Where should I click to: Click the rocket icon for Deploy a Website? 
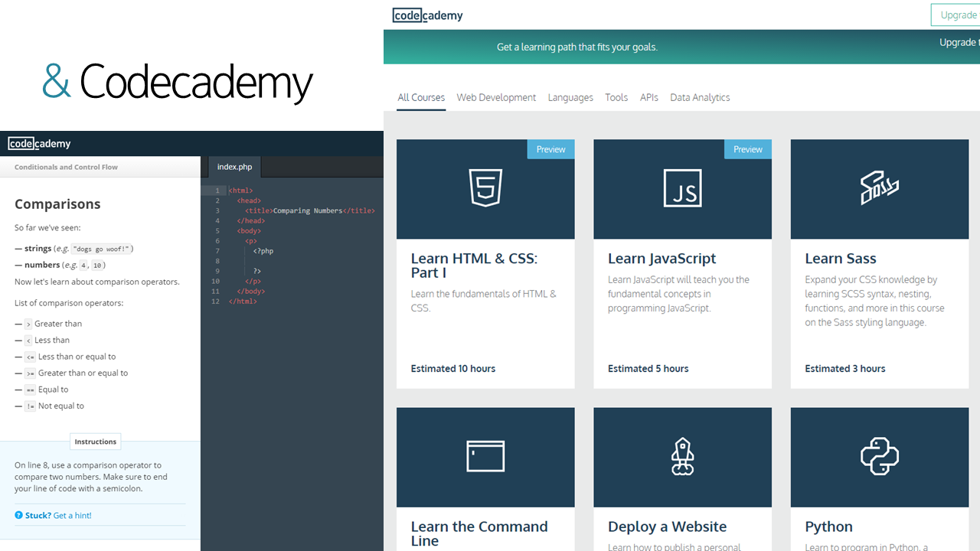click(x=682, y=456)
